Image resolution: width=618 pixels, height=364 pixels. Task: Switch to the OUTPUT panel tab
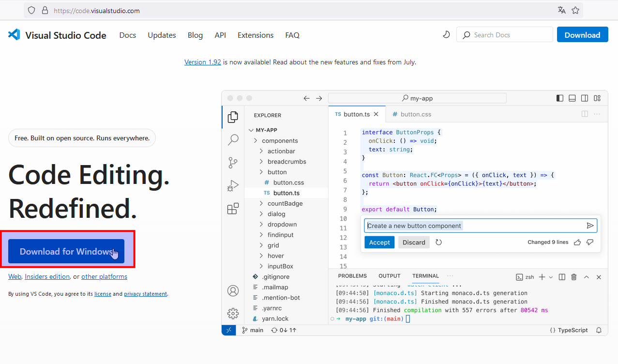390,276
